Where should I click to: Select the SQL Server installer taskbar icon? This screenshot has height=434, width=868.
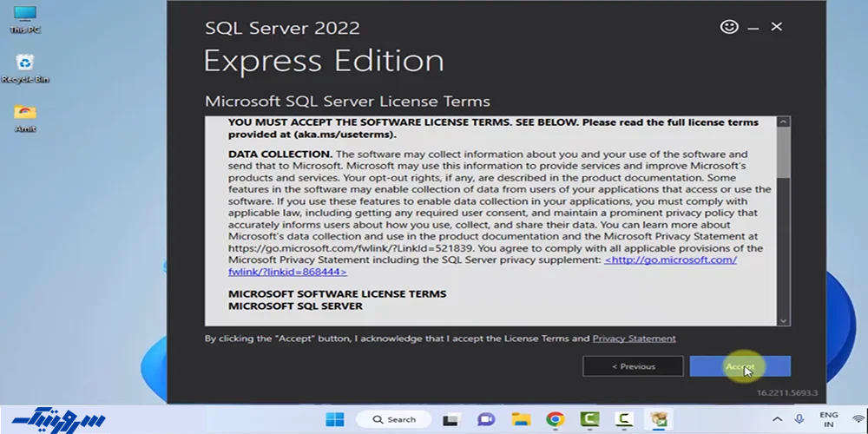tap(659, 419)
